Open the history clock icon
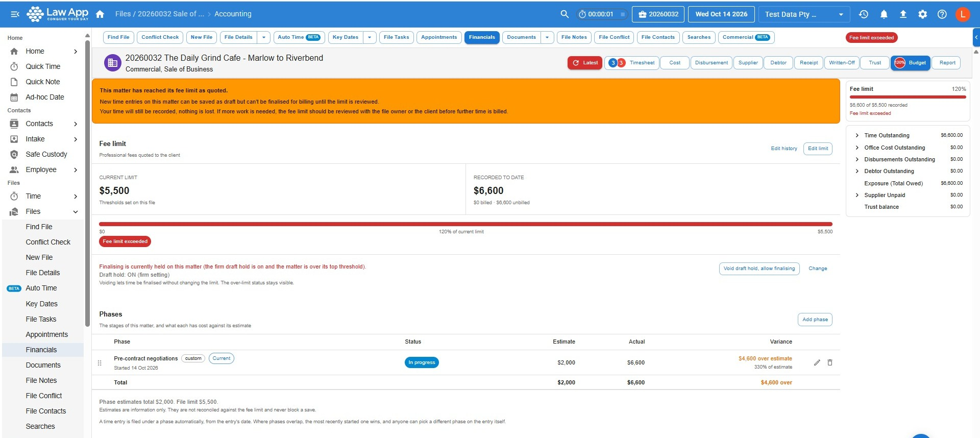Image resolution: width=980 pixels, height=438 pixels. [x=864, y=14]
